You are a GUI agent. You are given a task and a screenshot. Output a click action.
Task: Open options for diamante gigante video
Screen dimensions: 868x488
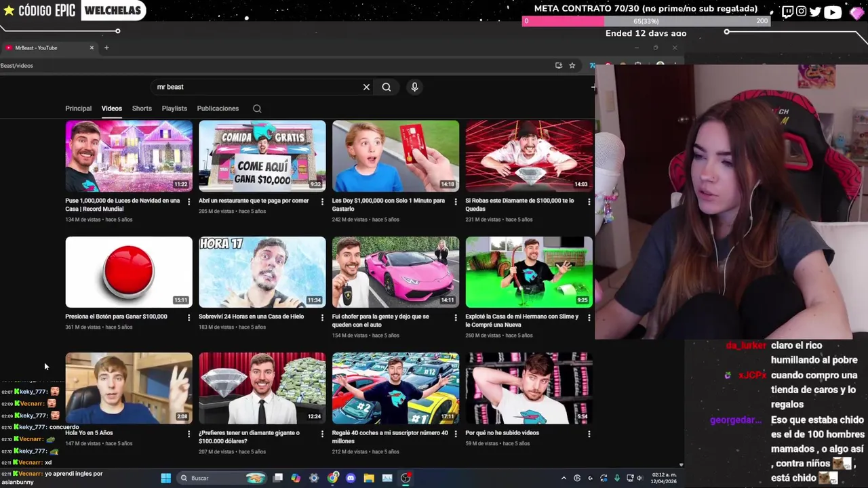322,434
